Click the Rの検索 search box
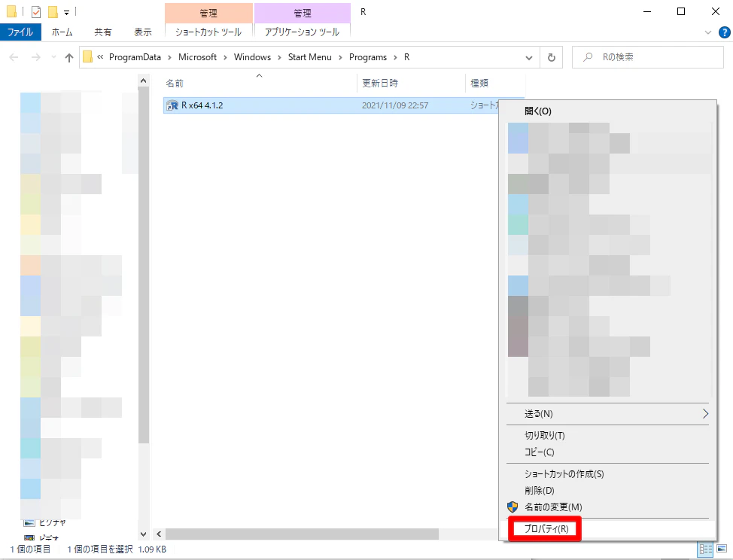Image resolution: width=733 pixels, height=560 pixels. click(x=647, y=57)
